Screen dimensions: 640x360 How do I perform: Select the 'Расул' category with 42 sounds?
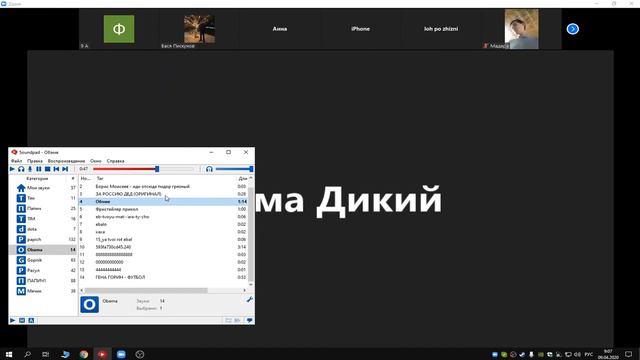(43, 270)
